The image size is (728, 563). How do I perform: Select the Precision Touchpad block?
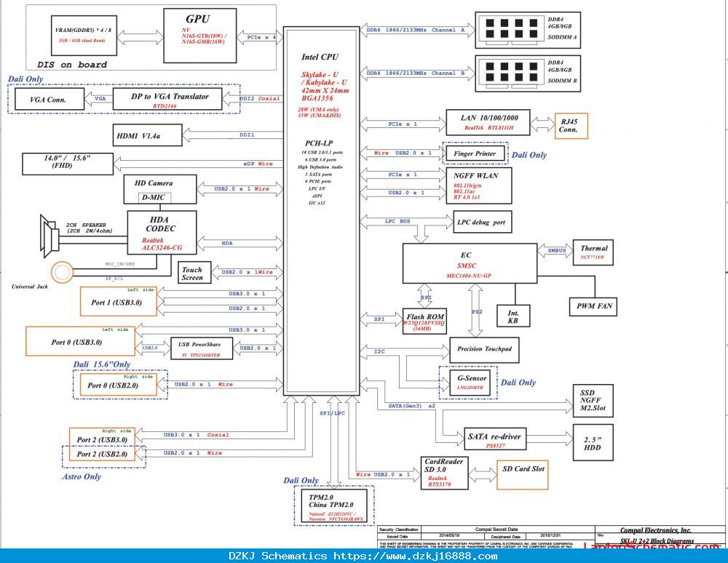point(484,350)
